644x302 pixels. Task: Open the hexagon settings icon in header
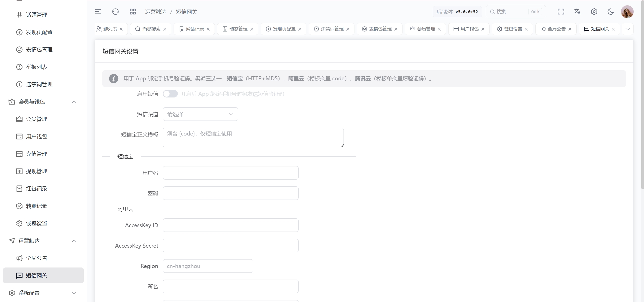(594, 12)
